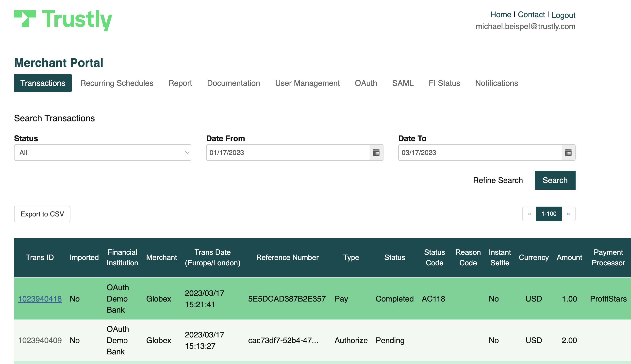Viewport: 631px width, 364px height.
Task: Open the User Management tab
Action: click(x=307, y=83)
